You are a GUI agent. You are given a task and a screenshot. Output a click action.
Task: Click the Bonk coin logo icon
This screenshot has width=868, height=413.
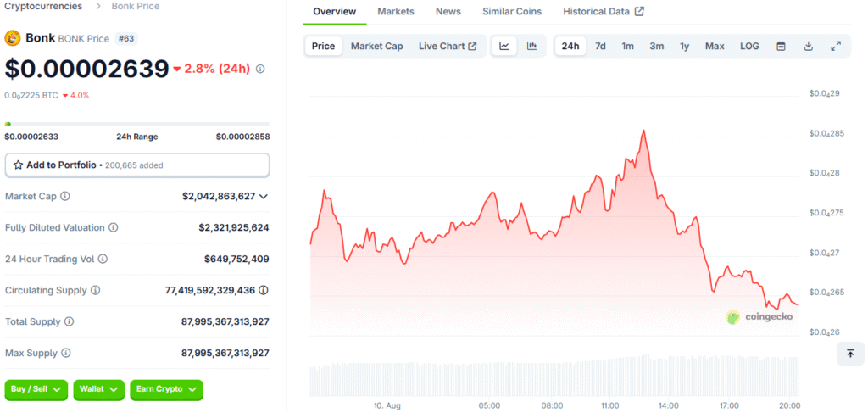(13, 38)
